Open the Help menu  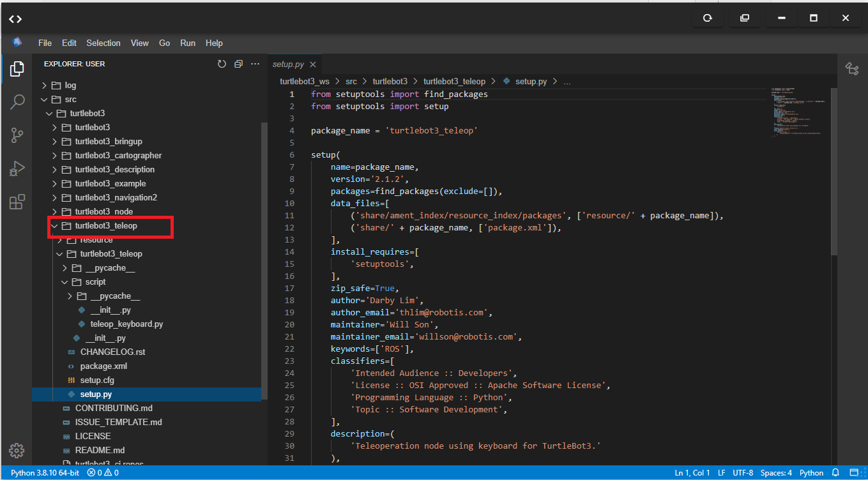[x=215, y=43]
